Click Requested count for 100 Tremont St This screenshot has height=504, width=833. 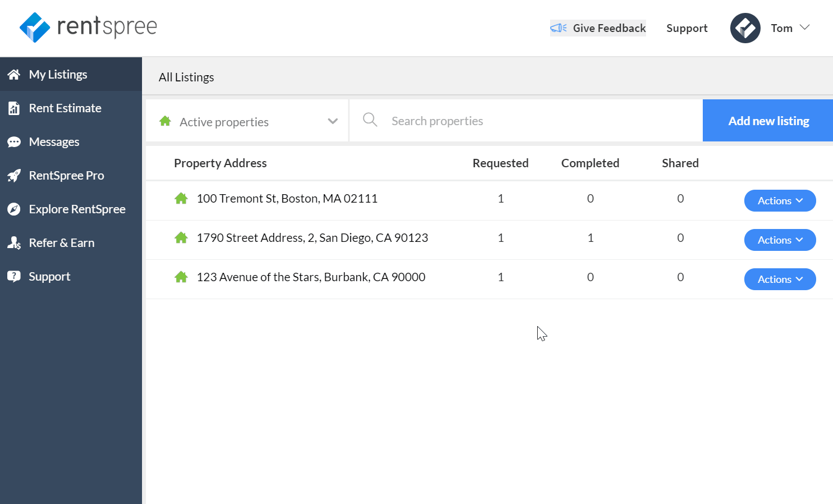coord(501,198)
